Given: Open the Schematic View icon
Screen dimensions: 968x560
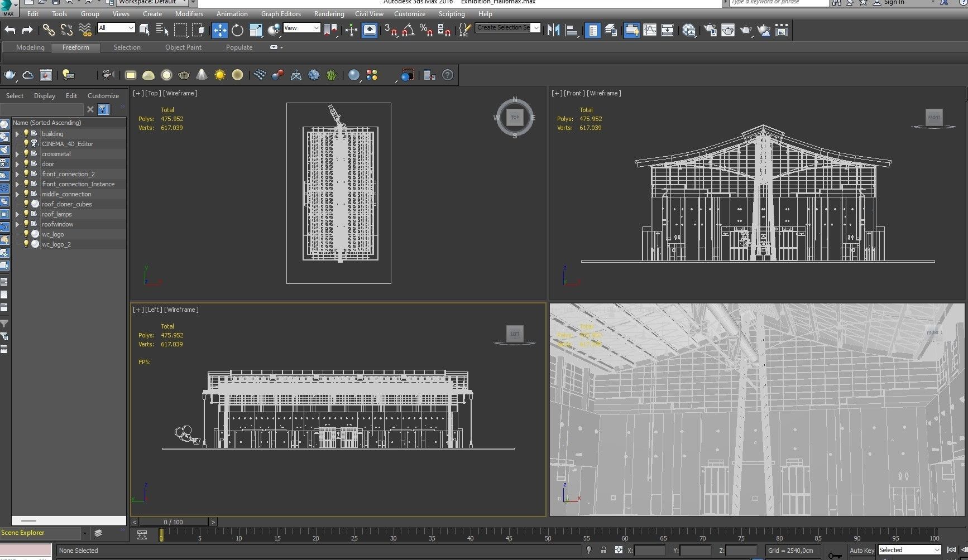Looking at the screenshot, I should (667, 30).
